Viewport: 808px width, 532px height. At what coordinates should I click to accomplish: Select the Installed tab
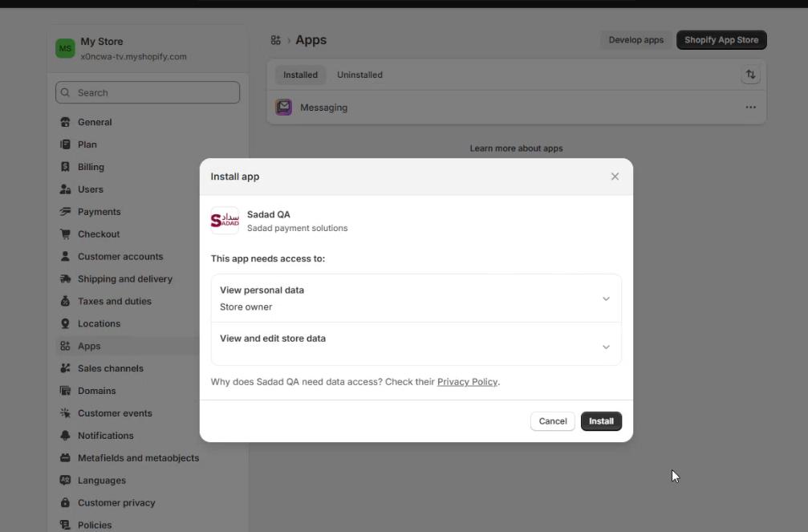300,75
